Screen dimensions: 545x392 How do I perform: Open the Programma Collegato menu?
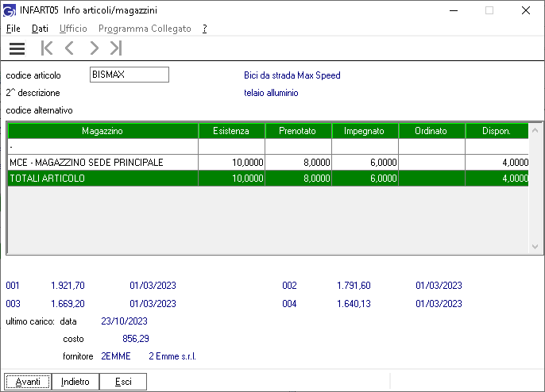pyautogui.click(x=145, y=29)
